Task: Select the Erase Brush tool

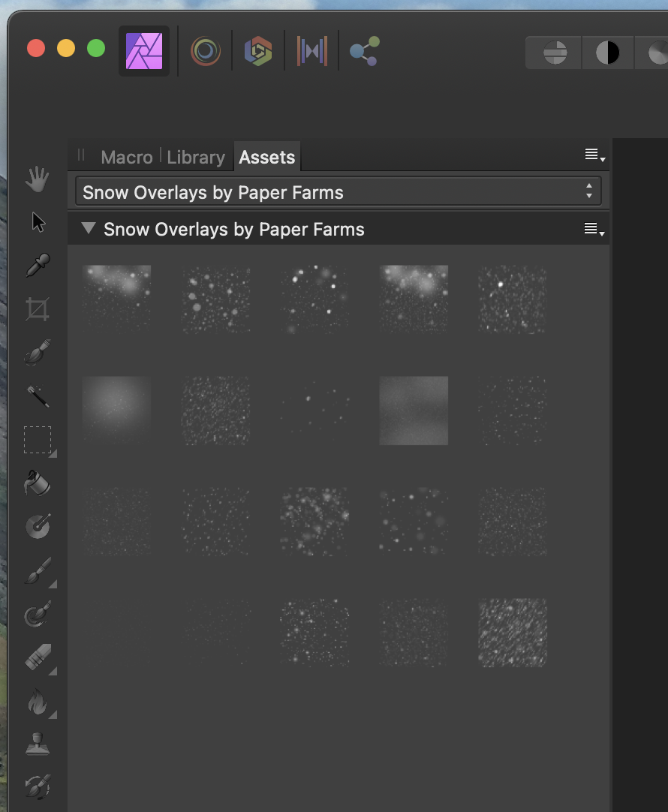Action: (38, 657)
